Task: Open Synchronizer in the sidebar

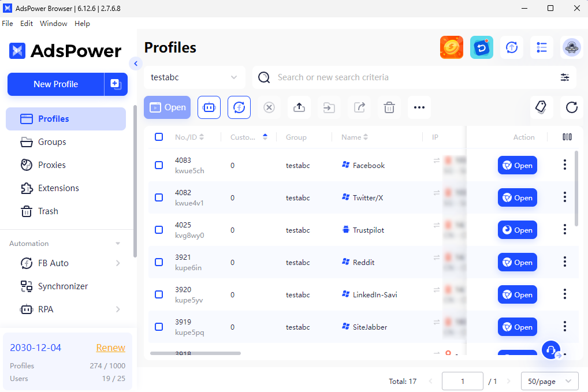Action: tap(66, 286)
